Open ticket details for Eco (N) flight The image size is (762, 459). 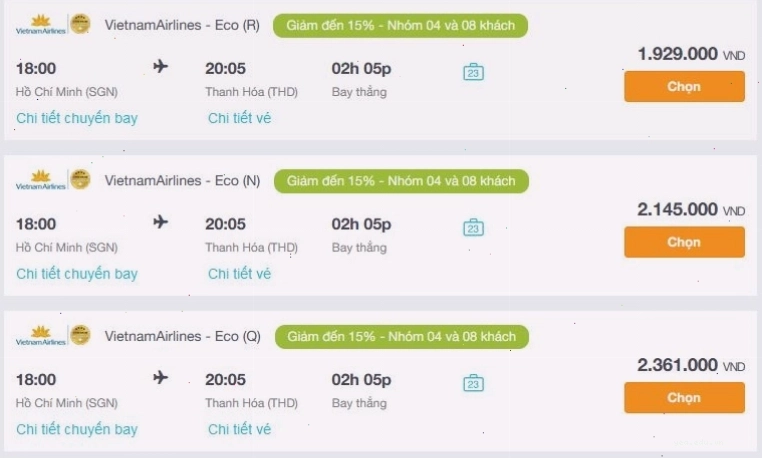point(240,273)
